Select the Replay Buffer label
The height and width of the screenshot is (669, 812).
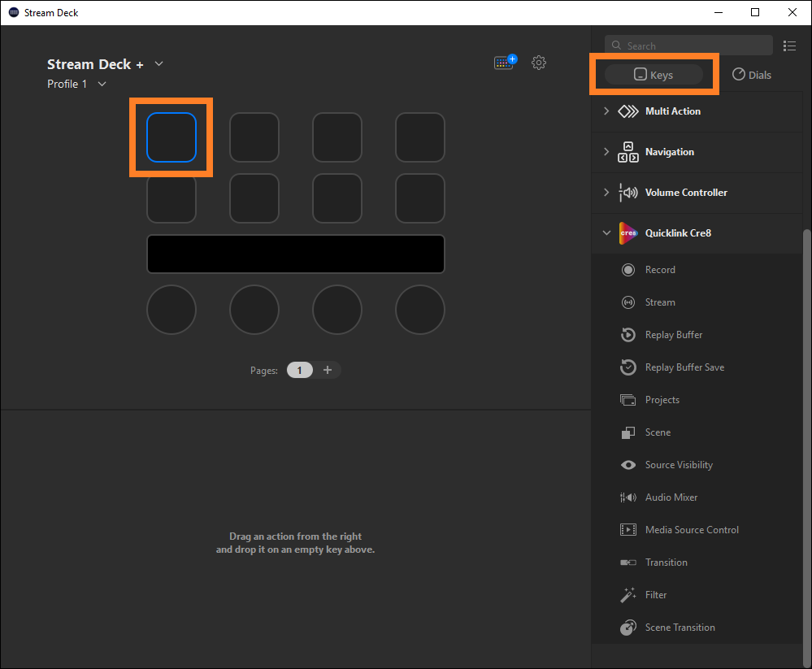coord(674,335)
